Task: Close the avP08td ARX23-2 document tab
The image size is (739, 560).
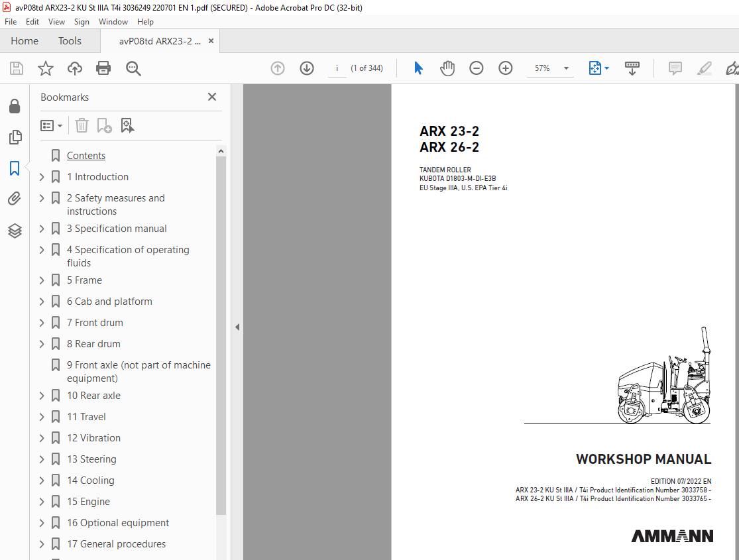Action: point(211,41)
